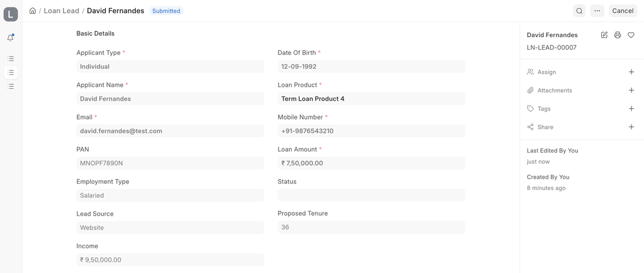This screenshot has width=644, height=273.
Task: Click the plus icon next to Attachments
Action: [x=631, y=91]
